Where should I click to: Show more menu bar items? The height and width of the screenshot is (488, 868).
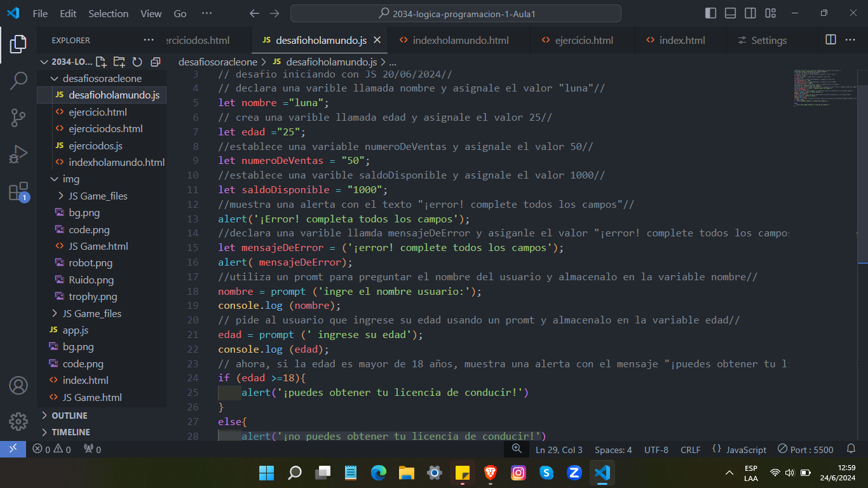click(x=207, y=13)
